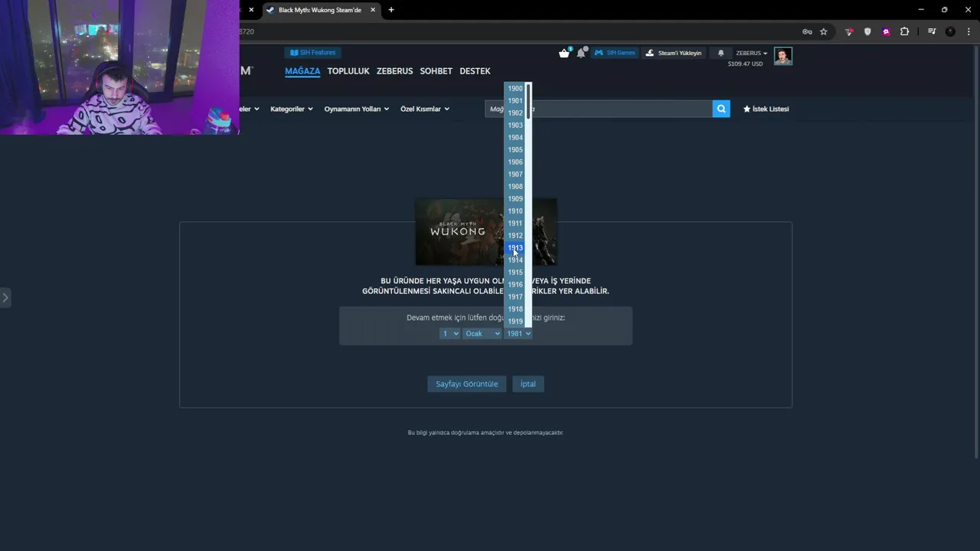
Task: Open the password key icon in address bar
Action: tap(807, 31)
